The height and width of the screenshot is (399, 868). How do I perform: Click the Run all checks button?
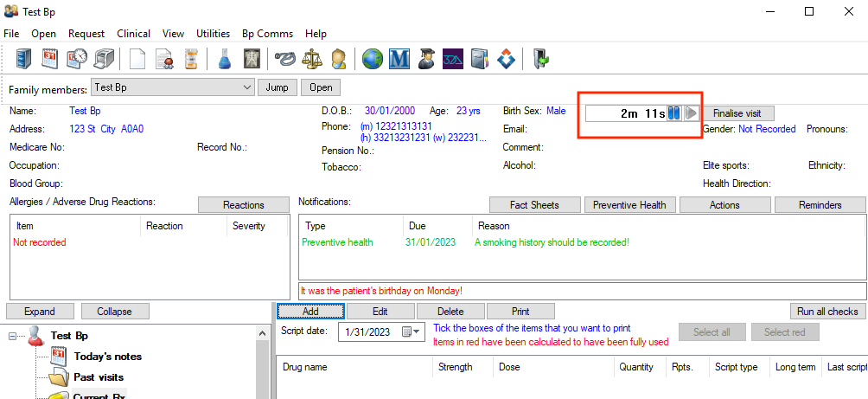pyautogui.click(x=827, y=312)
